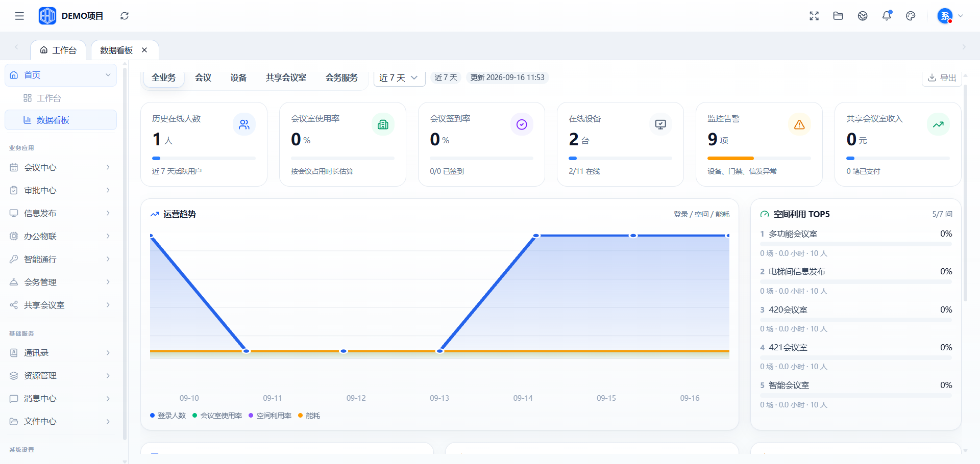Click the tab strip right arrow
The image size is (980, 464).
[x=964, y=47]
